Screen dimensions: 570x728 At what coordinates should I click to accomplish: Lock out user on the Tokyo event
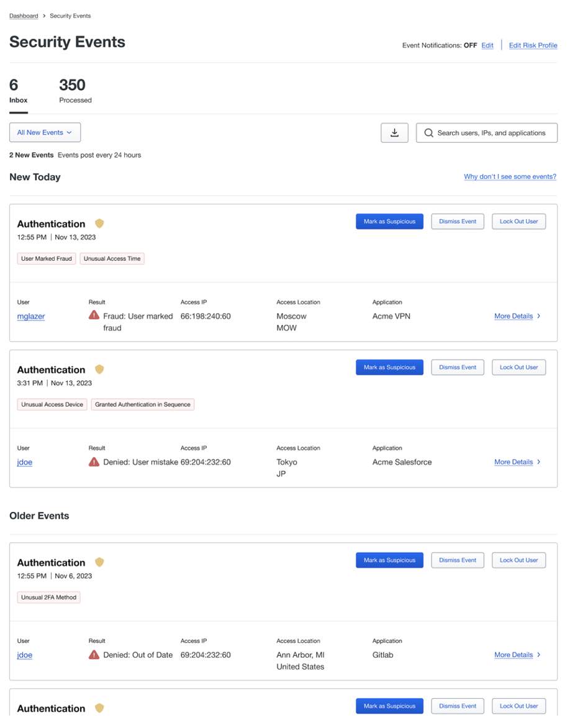(518, 368)
